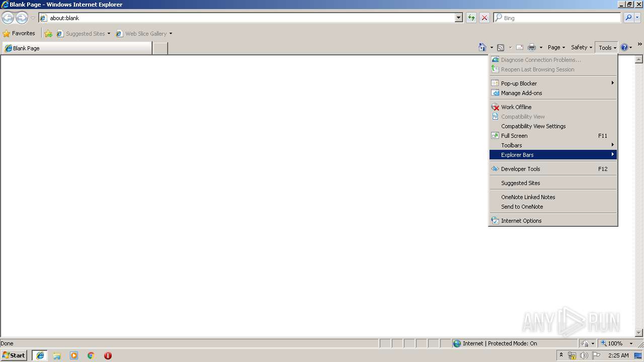The width and height of the screenshot is (644, 362).
Task: Open Compatibility View Settings entry
Action: click(x=553, y=126)
